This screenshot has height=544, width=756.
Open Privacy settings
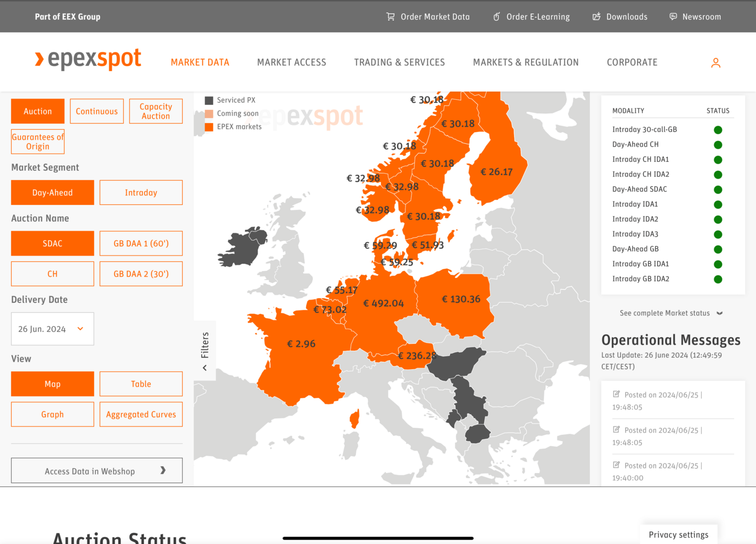click(x=679, y=535)
